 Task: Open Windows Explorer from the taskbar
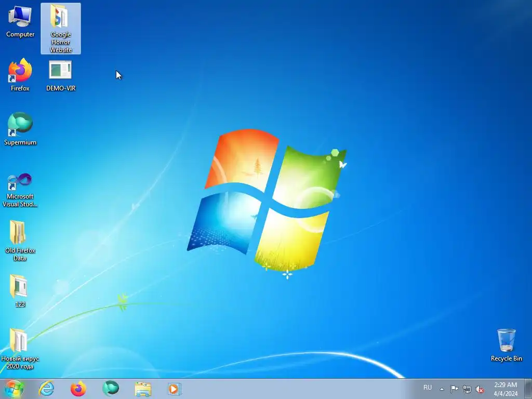(x=143, y=389)
